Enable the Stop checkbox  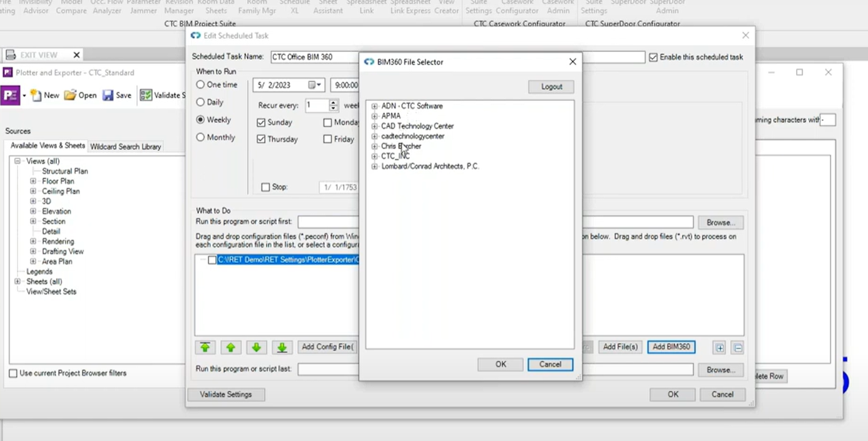point(265,187)
